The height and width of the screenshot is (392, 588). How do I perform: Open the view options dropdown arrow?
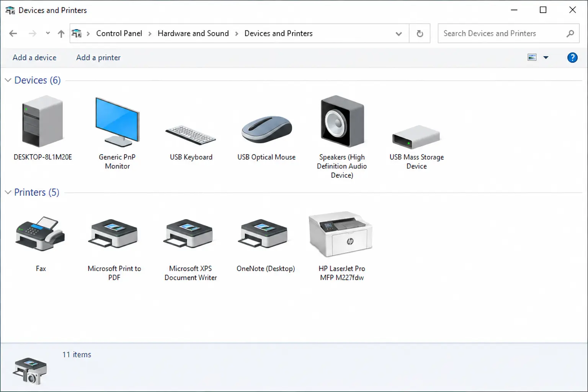546,57
